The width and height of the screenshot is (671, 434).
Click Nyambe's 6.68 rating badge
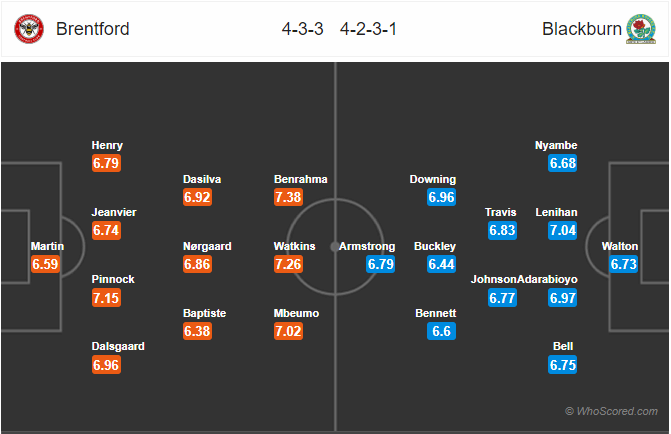[563, 163]
